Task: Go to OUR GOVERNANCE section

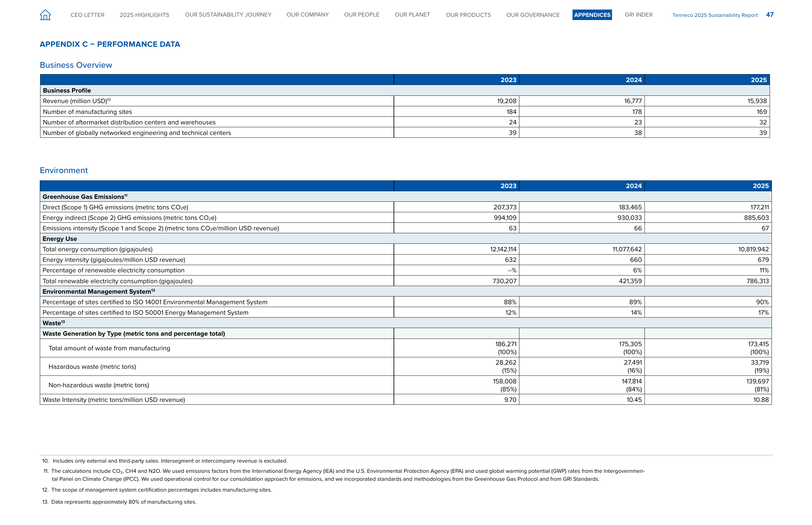Action: 533,15
